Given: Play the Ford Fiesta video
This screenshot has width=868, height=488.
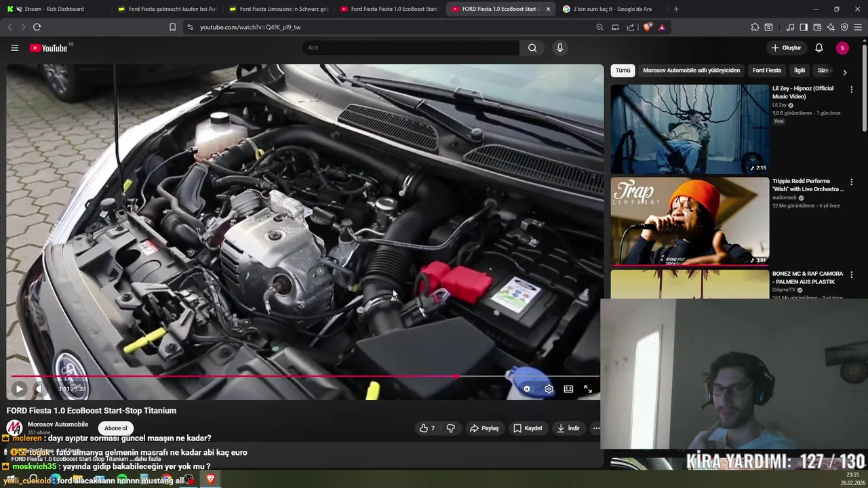Looking at the screenshot, I should 19,389.
